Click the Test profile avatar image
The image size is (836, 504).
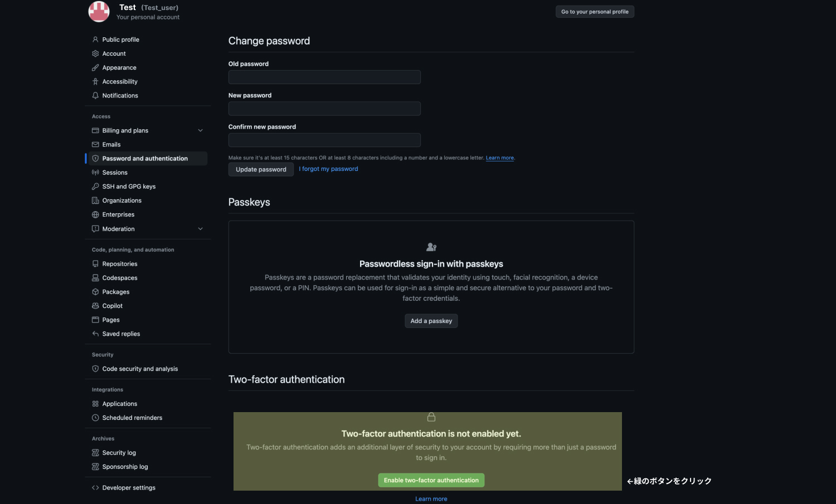(99, 11)
